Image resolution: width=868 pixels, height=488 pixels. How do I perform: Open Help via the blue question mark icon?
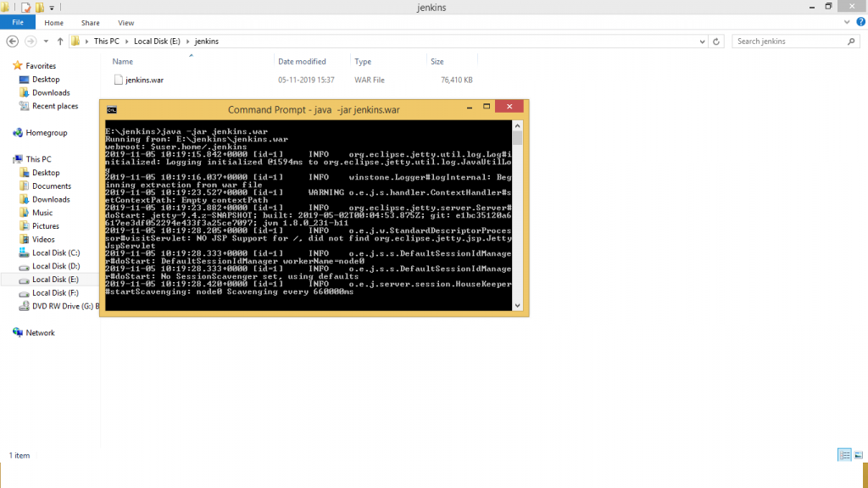[x=862, y=22]
